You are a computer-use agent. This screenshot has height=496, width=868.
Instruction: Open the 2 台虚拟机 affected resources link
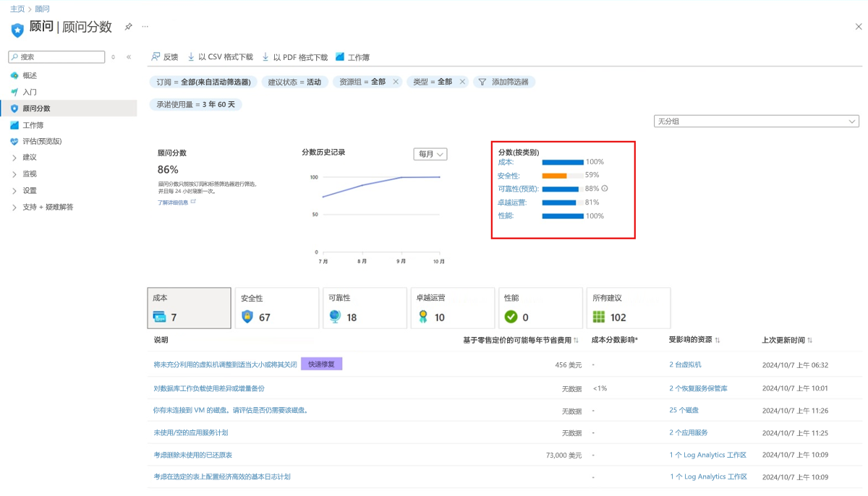(x=685, y=364)
